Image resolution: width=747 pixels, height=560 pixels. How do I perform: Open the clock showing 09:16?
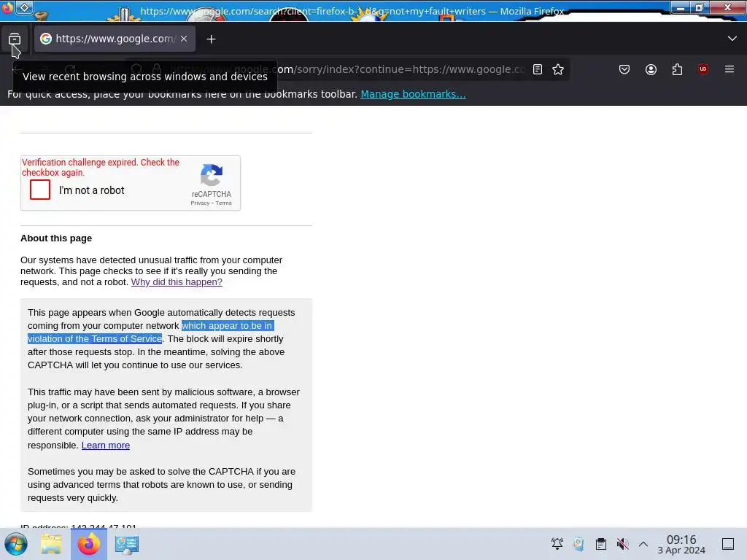click(x=681, y=544)
